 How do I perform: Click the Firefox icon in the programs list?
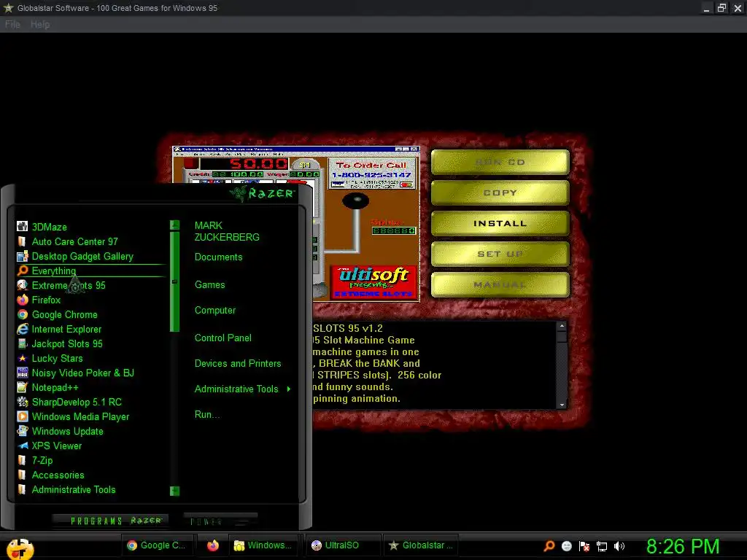click(x=22, y=300)
